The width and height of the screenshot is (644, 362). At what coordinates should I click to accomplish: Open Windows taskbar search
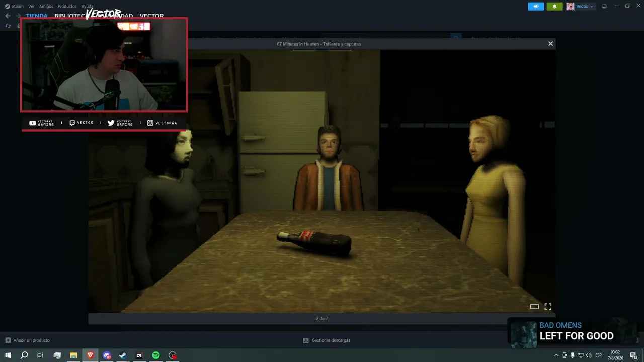(x=24, y=355)
